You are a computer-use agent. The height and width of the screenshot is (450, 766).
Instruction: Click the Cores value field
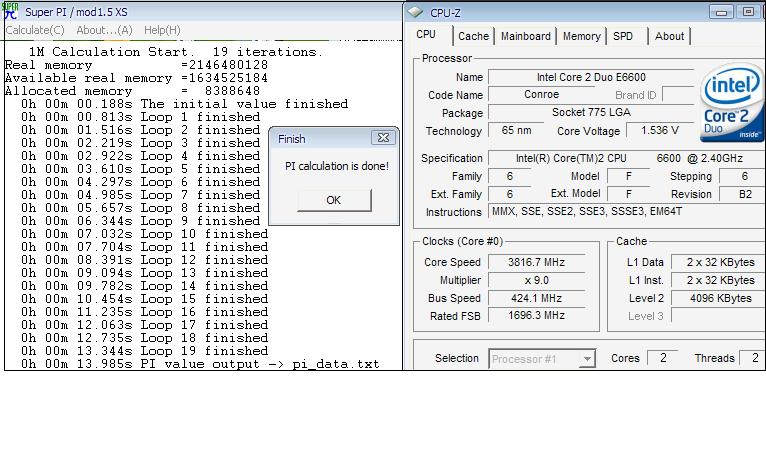(663, 358)
